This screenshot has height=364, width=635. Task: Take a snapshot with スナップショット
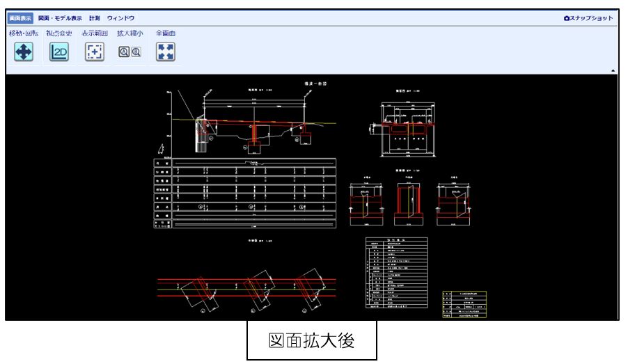(588, 18)
